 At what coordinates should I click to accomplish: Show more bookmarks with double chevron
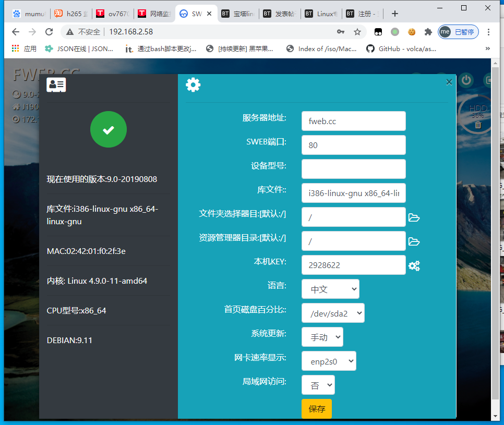[488, 48]
